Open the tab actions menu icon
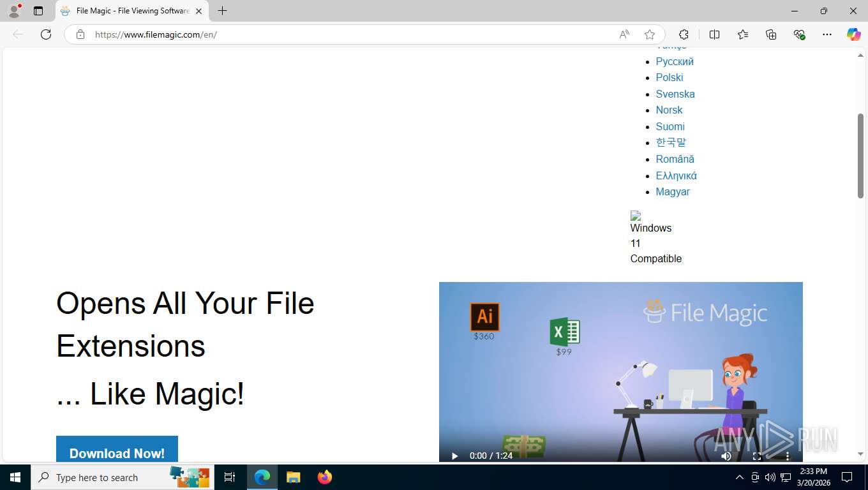The width and height of the screenshot is (868, 490). [x=38, y=11]
